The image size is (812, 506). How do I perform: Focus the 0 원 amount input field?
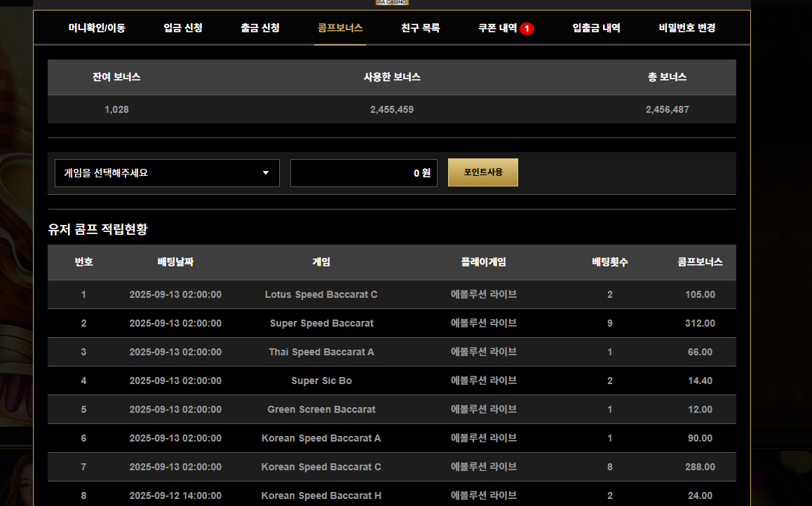tap(363, 173)
